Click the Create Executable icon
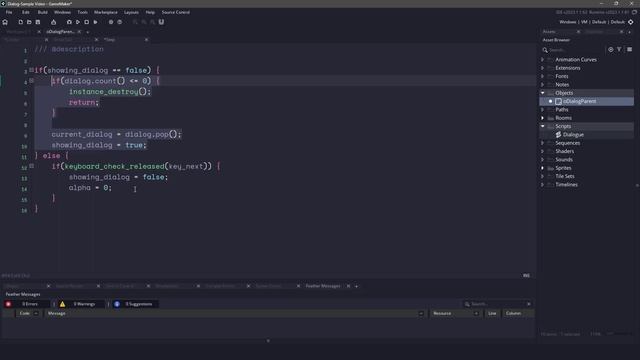The height and width of the screenshot is (360, 640). click(53, 22)
